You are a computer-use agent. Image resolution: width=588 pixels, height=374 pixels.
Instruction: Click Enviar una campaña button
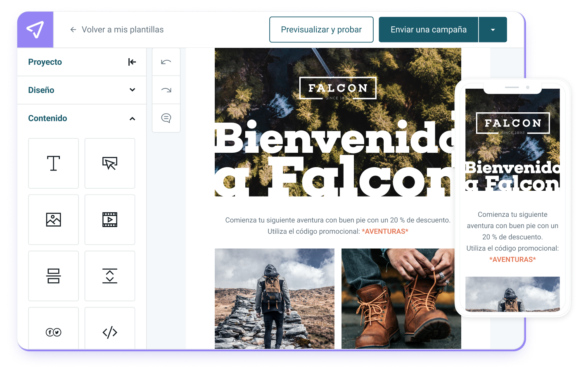[x=429, y=30]
